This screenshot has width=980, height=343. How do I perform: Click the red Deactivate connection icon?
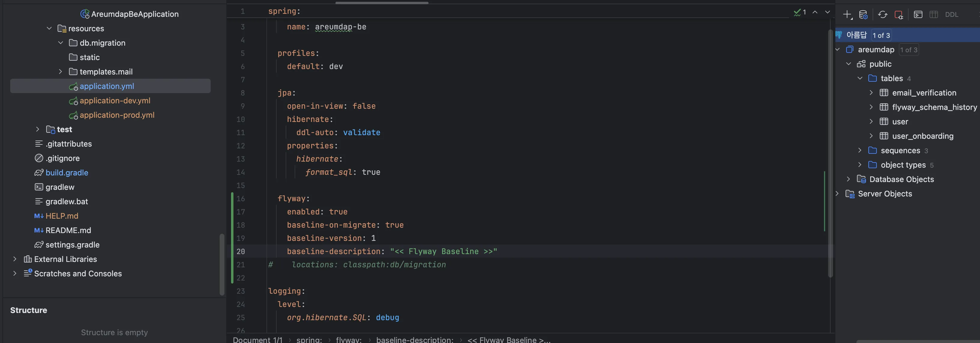[x=899, y=14]
